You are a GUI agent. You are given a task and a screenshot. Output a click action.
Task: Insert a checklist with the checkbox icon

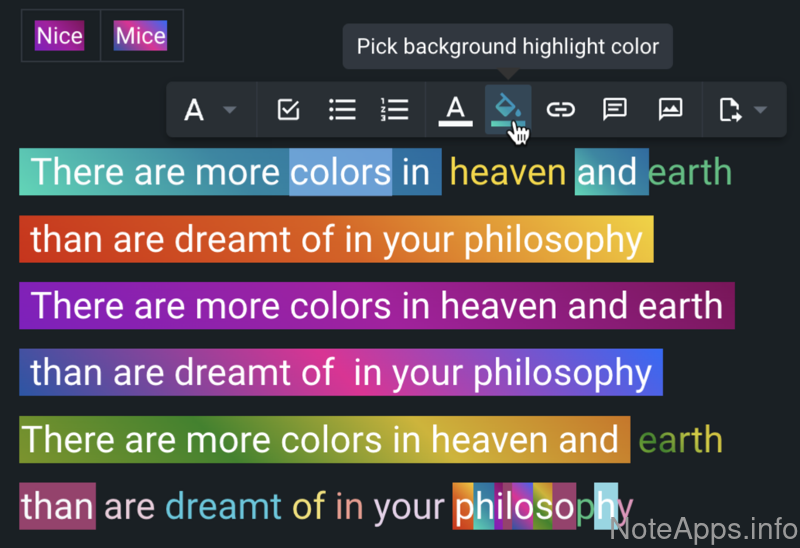(x=288, y=109)
